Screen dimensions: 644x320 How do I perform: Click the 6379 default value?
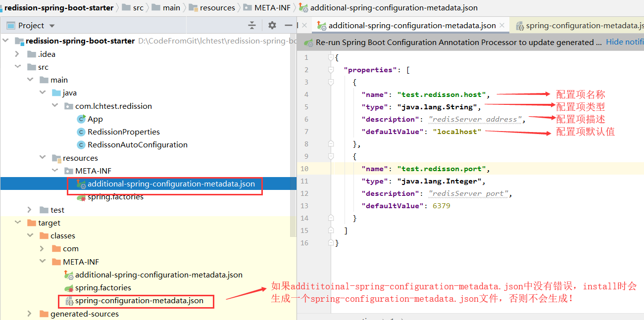[441, 206]
